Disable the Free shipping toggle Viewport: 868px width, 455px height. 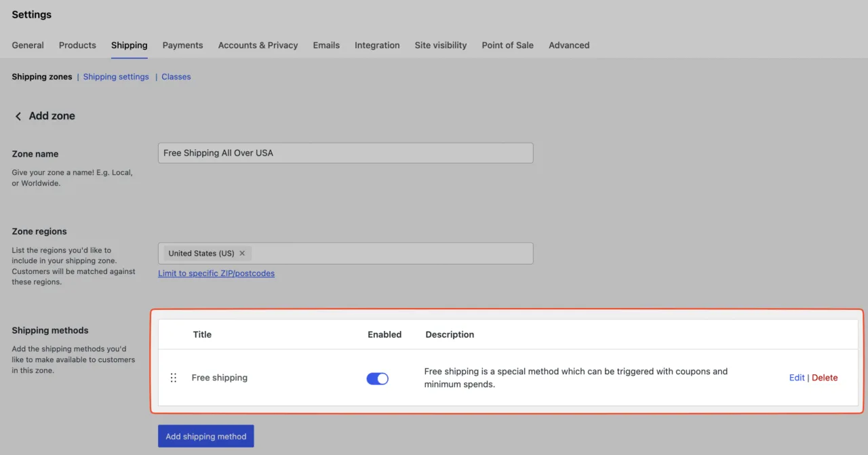pyautogui.click(x=378, y=378)
